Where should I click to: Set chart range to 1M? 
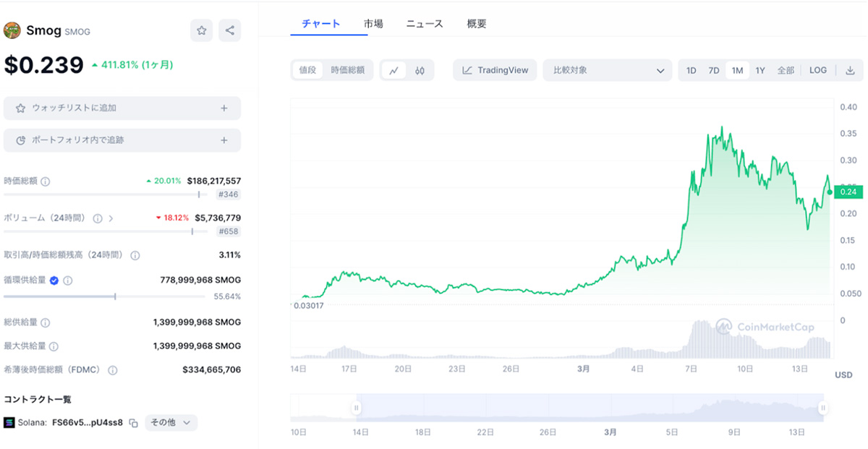click(x=737, y=70)
